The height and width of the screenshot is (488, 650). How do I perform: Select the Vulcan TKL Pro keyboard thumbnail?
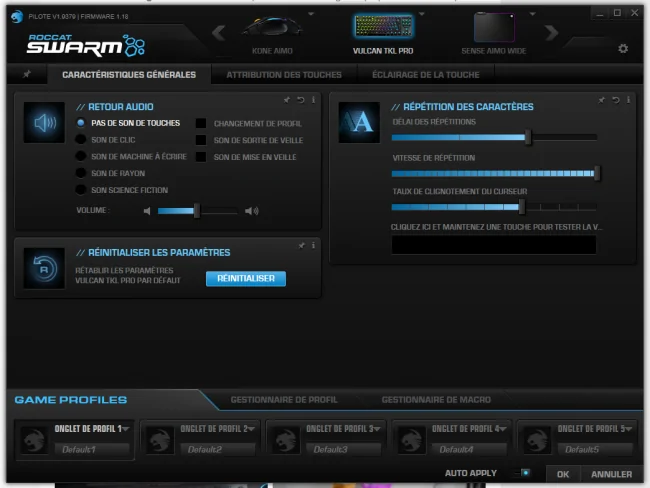pos(383,26)
